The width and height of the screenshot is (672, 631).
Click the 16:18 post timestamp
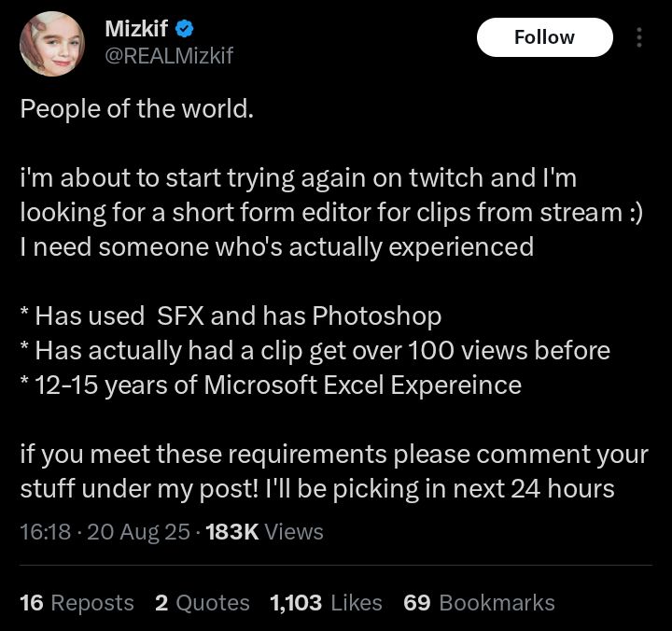pyautogui.click(x=45, y=532)
